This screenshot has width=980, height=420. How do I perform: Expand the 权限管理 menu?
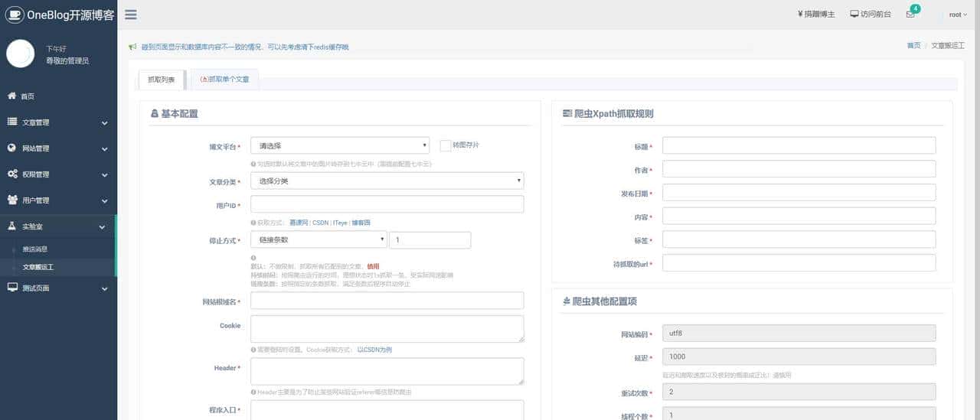point(58,174)
